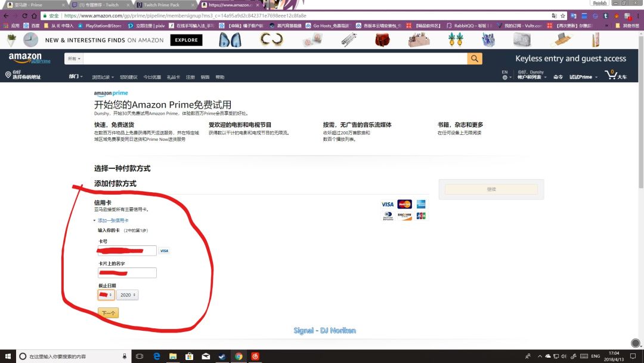This screenshot has width=644, height=363.
Task: Open the 其他书签 bookmarks folder
Action: [x=627, y=26]
